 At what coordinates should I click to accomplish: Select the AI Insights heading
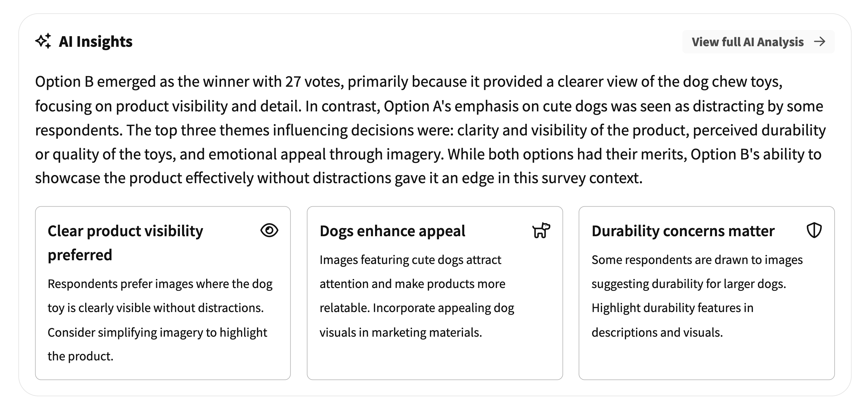(x=96, y=42)
